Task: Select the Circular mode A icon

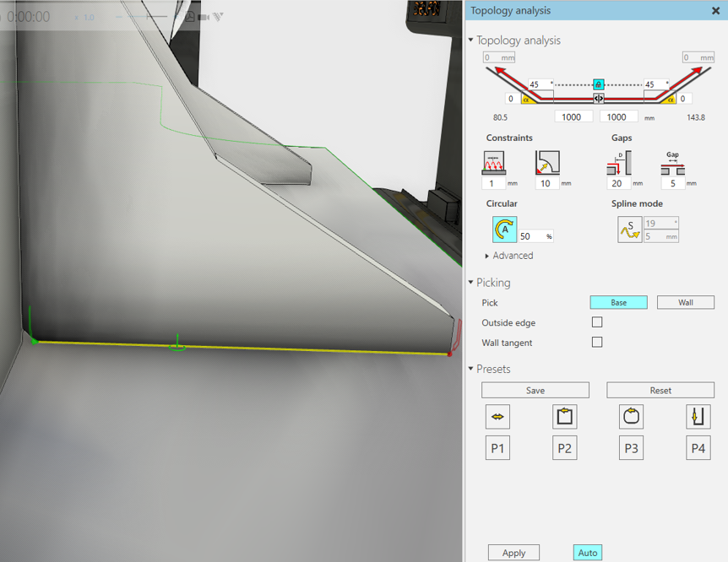Action: (x=504, y=229)
